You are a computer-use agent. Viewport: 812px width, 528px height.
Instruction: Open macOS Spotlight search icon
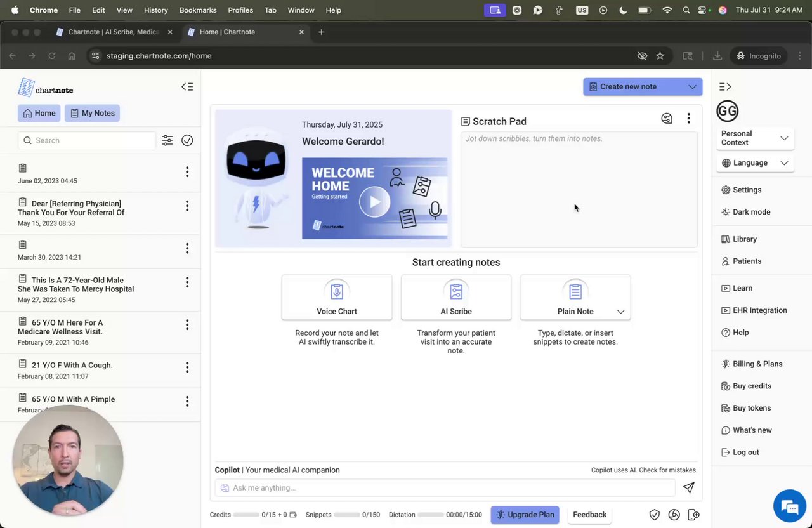(686, 10)
